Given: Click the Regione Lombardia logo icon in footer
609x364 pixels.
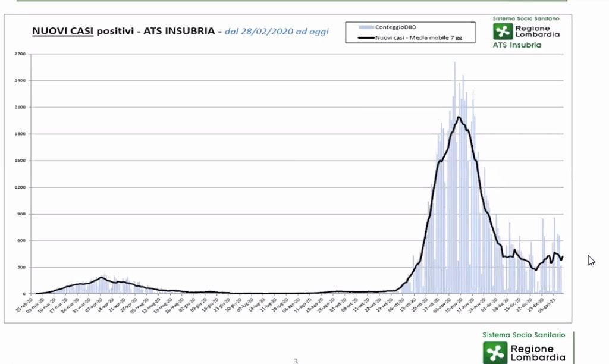Looking at the screenshot, I should (494, 352).
